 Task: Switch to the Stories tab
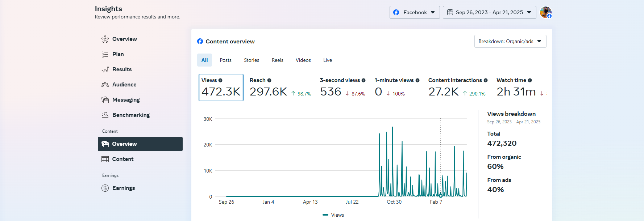(251, 60)
